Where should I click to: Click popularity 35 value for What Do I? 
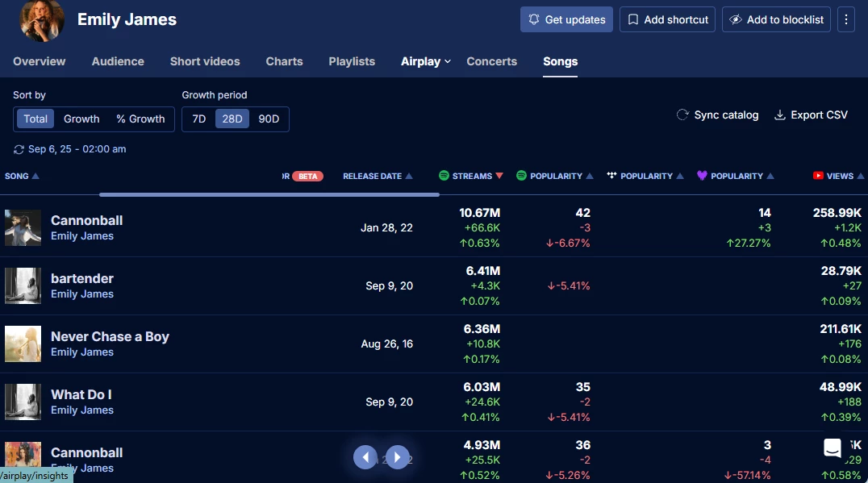click(583, 387)
